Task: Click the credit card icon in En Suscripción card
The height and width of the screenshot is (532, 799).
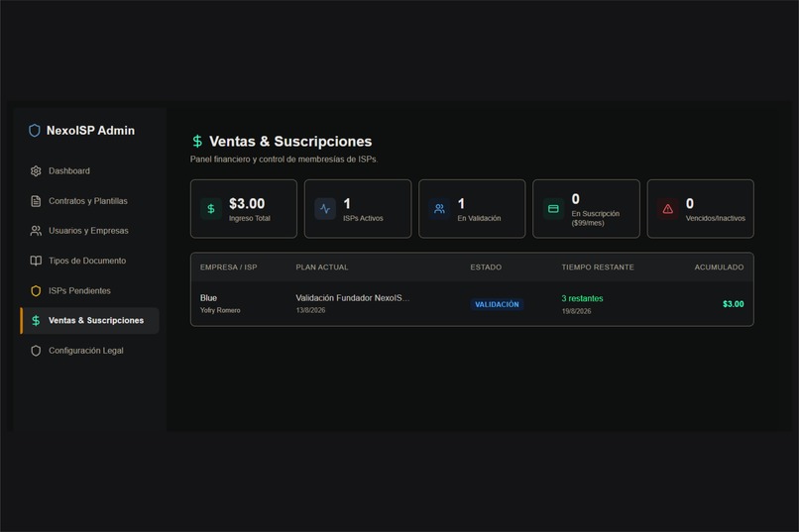Action: pos(553,209)
